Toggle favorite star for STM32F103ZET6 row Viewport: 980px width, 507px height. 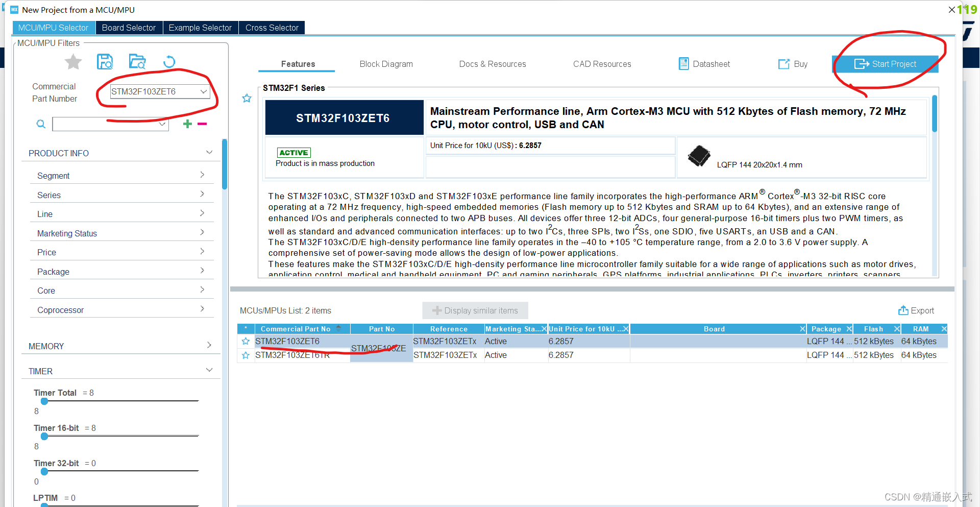tap(246, 341)
